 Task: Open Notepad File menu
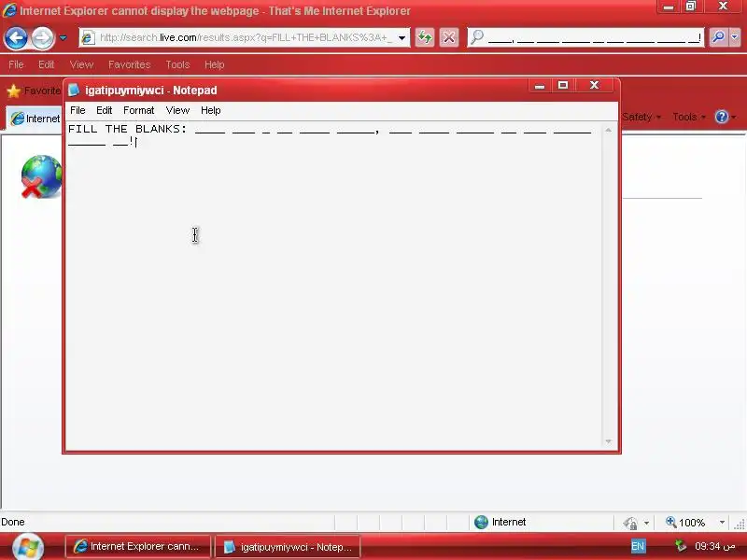(x=78, y=110)
